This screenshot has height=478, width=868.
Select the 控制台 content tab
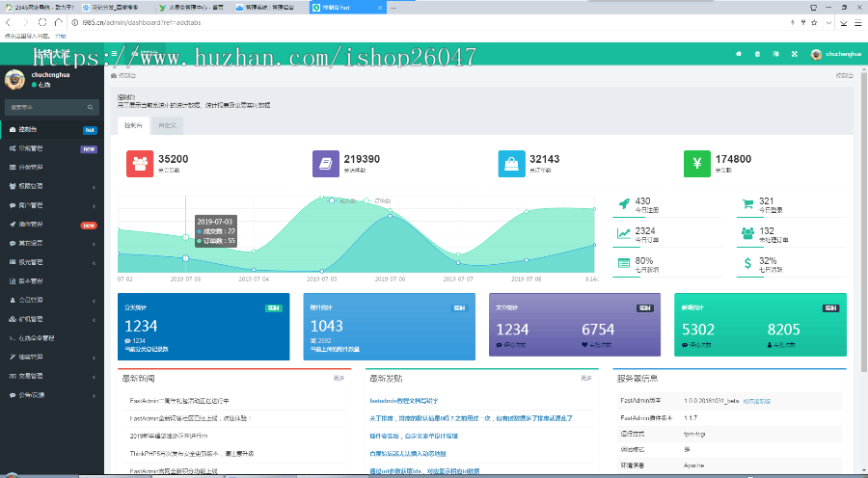tap(133, 125)
